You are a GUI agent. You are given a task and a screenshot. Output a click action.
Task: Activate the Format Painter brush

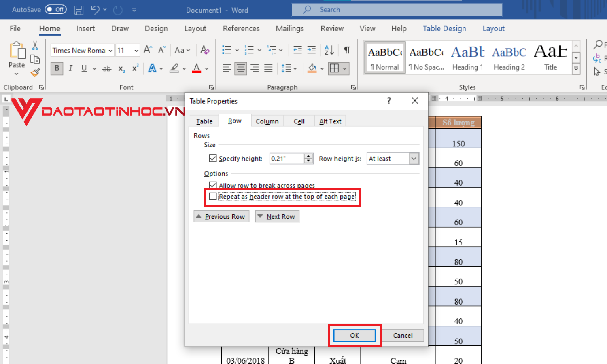(35, 72)
